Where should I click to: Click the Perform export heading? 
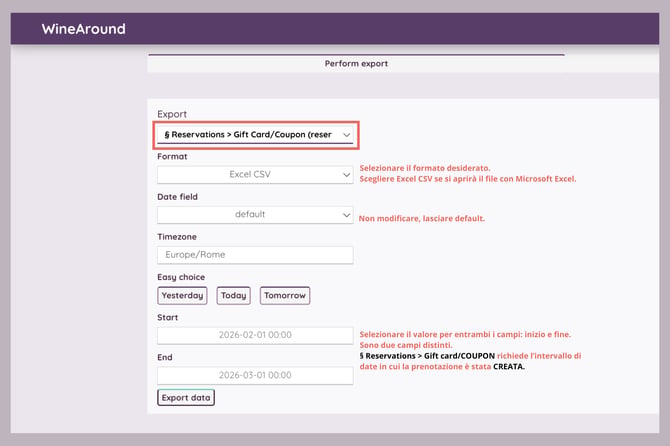pos(356,64)
